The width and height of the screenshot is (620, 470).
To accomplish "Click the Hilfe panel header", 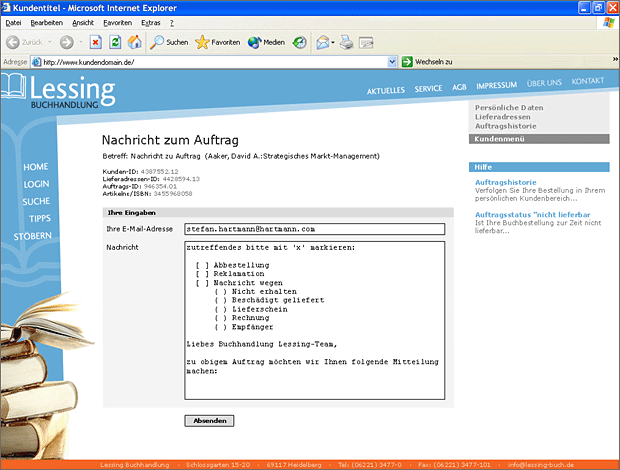I will 539,167.
